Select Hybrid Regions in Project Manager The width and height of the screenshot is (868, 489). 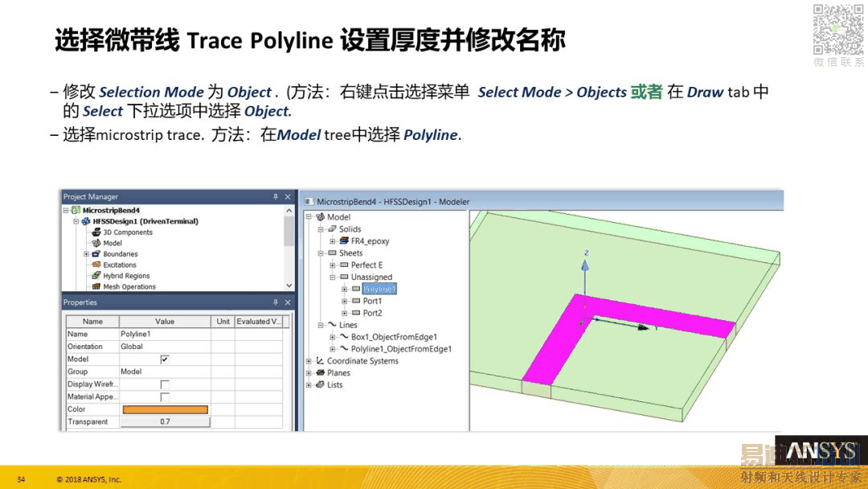click(x=126, y=276)
